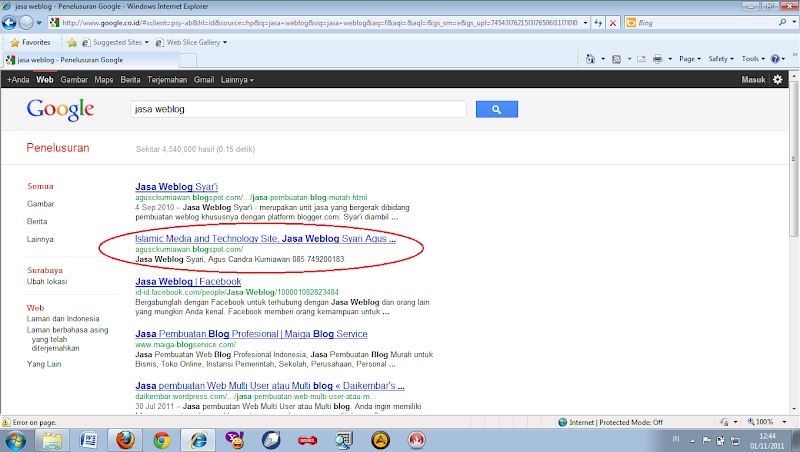Expand the Lainnya menu in Google bar
This screenshot has width=800, height=452.
click(x=237, y=80)
